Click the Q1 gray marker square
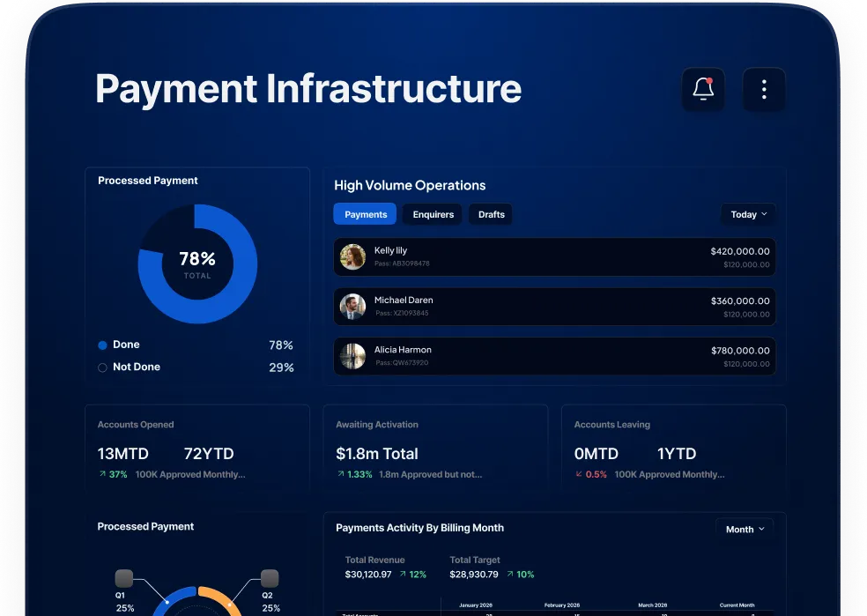Viewport: 867px width, 616px height. pos(124,578)
